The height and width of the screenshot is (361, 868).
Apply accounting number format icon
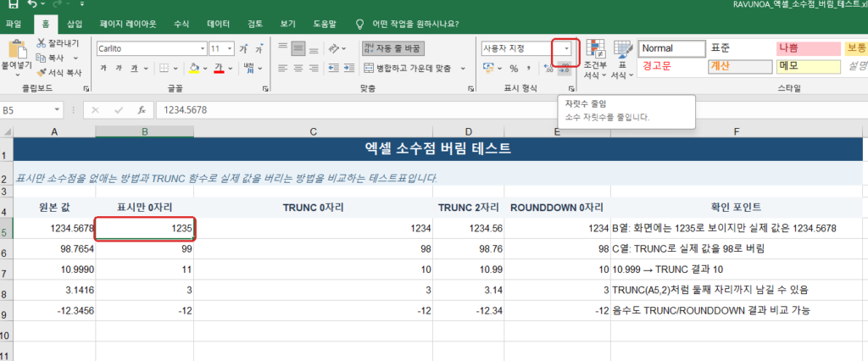coord(488,68)
